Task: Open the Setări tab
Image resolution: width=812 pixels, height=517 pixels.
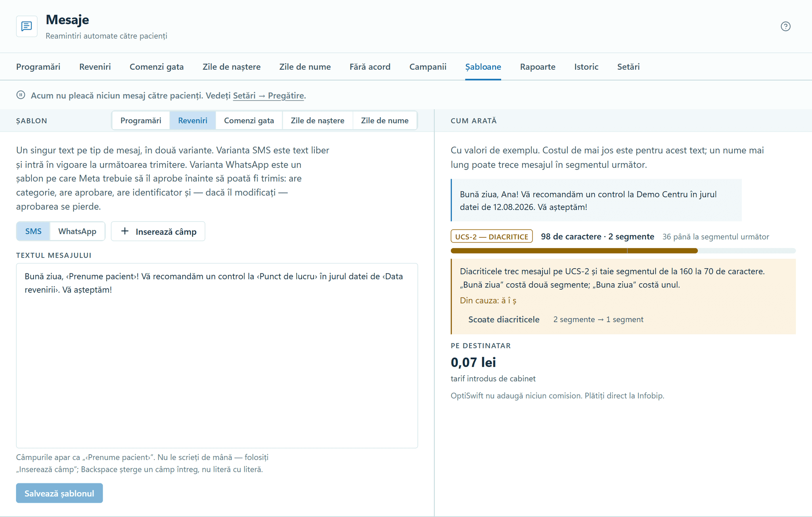Action: [x=628, y=67]
